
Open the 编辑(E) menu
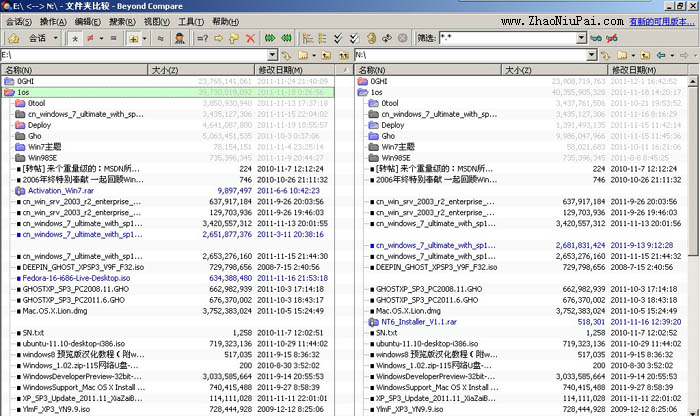pos(88,21)
